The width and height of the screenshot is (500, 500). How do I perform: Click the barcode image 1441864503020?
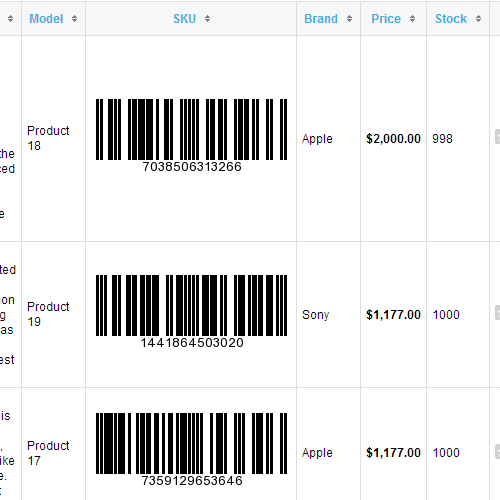(x=191, y=312)
